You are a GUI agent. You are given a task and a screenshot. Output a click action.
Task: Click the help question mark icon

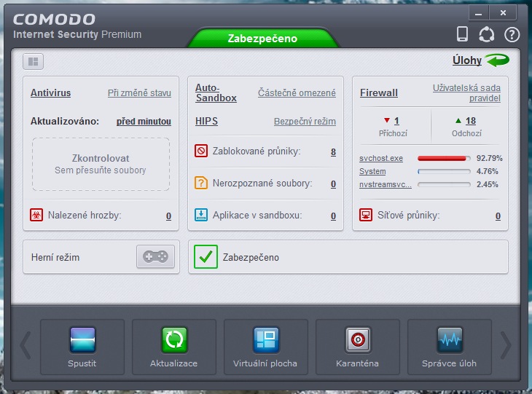click(512, 34)
